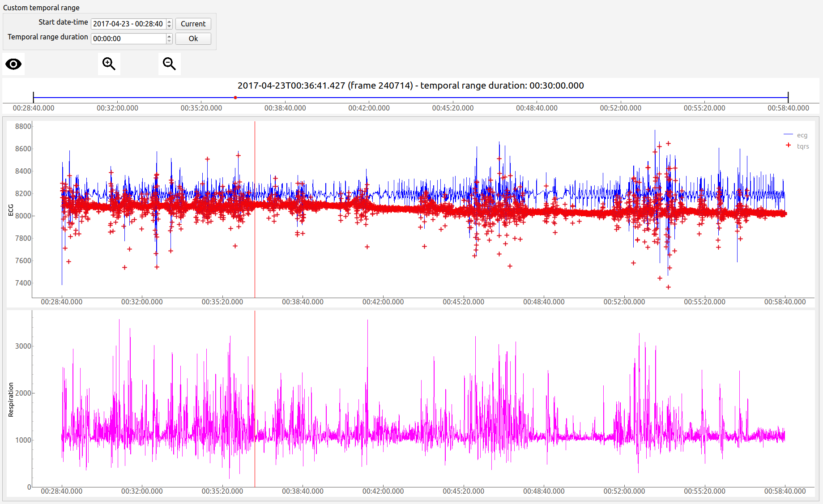The image size is (823, 504).
Task: Increase the temporal range duration
Action: click(x=169, y=36)
